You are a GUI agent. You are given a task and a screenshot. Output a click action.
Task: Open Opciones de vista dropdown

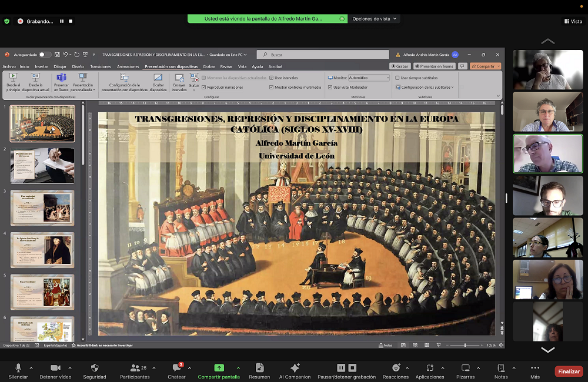pos(374,19)
